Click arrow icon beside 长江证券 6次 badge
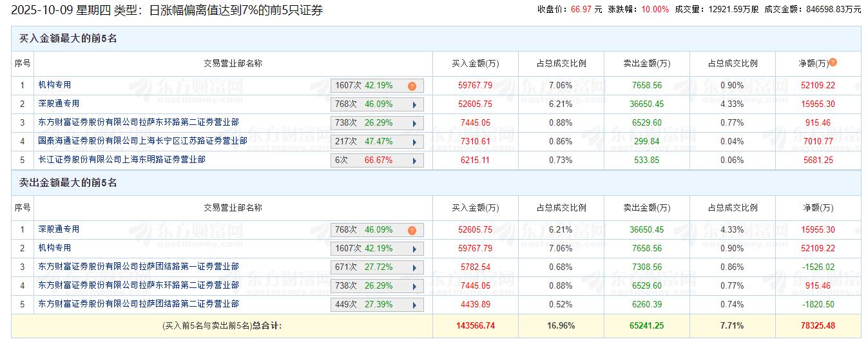The height and width of the screenshot is (346, 868). [x=413, y=160]
